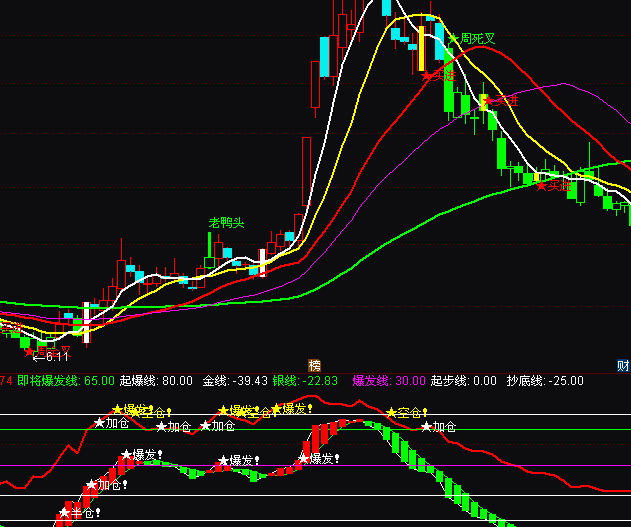Click the 老鸭头 pattern label

[226, 223]
